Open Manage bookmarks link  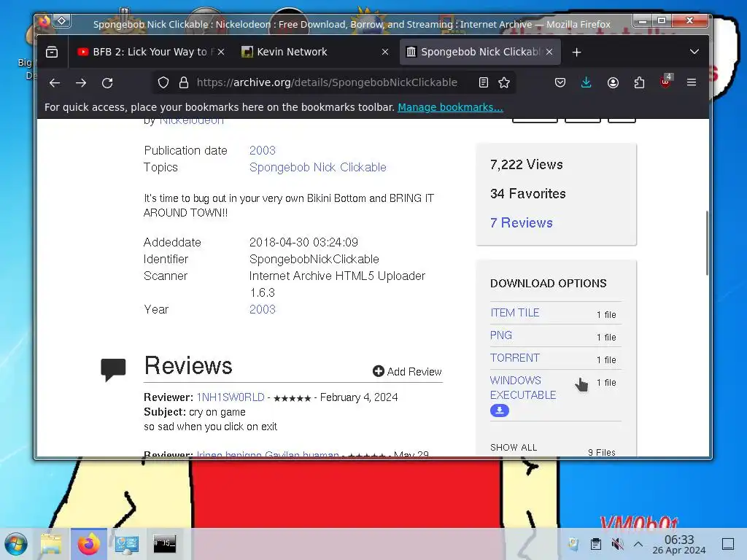[x=450, y=107]
